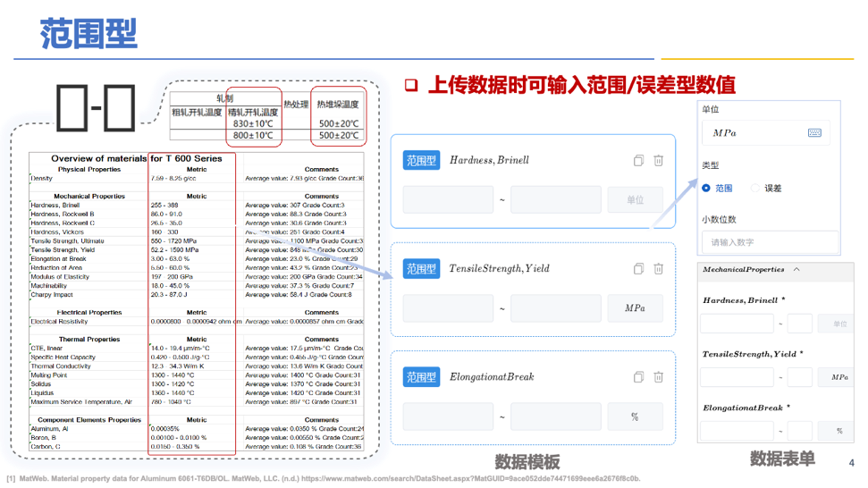Click first Hardness, Brinell input in data form
This screenshot has width=868, height=488.
coord(736,324)
